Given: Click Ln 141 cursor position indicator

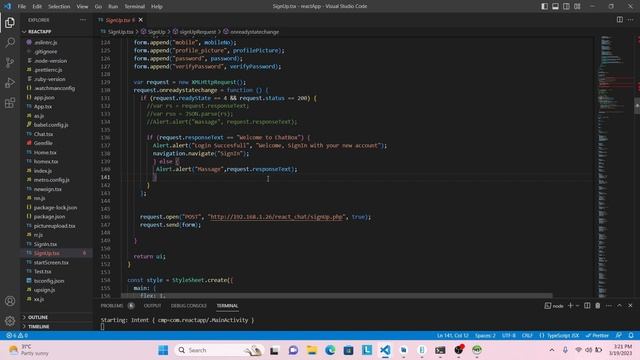Looking at the screenshot, I should 453,336.
